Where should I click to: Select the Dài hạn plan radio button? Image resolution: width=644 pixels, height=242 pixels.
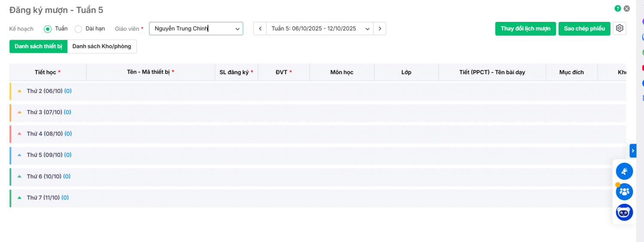pos(78,29)
